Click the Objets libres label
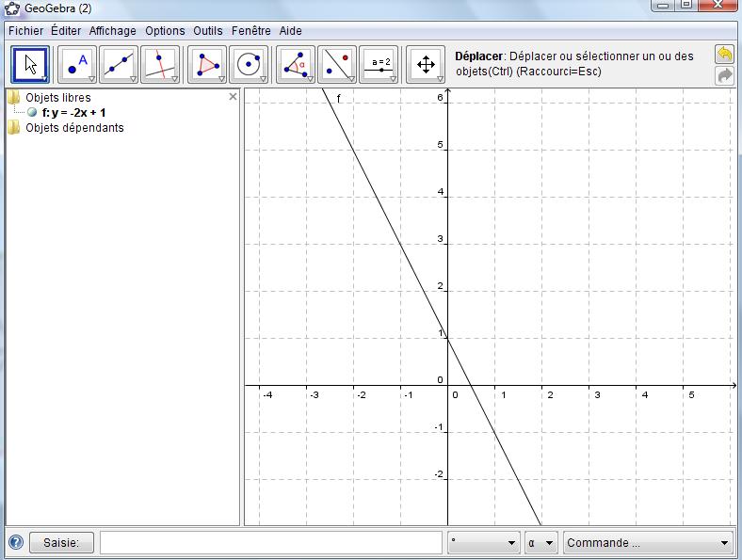The image size is (742, 560). click(58, 98)
